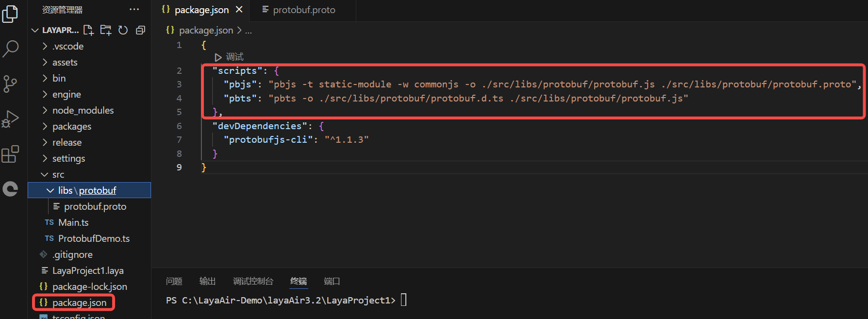Image resolution: width=868 pixels, height=319 pixels.
Task: Open Run and Debug view
Action: pyautogui.click(x=10, y=119)
